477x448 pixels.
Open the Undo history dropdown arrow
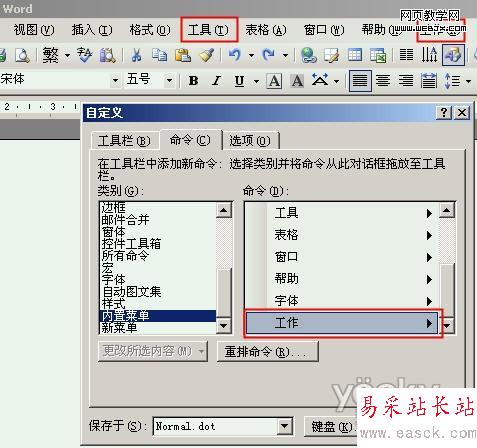[251, 55]
